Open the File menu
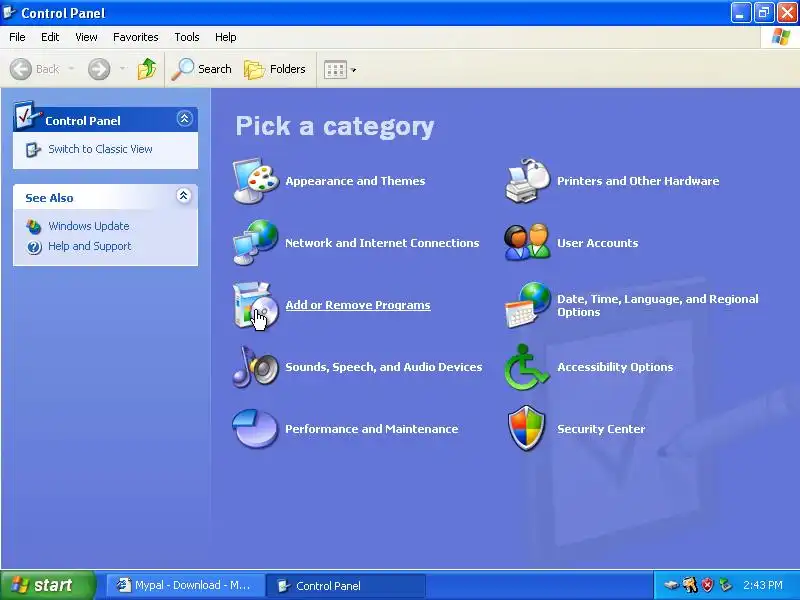 (x=17, y=37)
